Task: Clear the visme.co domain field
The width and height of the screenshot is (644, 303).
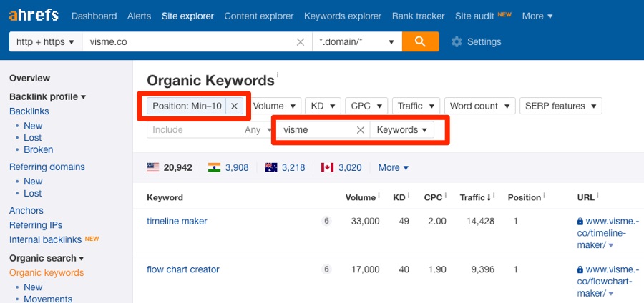Action: pyautogui.click(x=301, y=42)
